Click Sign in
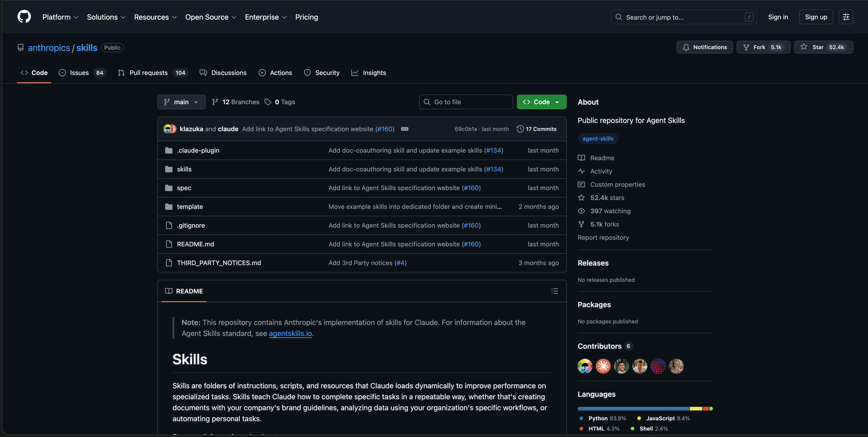Screen dimensions: 868x437 (778, 17)
